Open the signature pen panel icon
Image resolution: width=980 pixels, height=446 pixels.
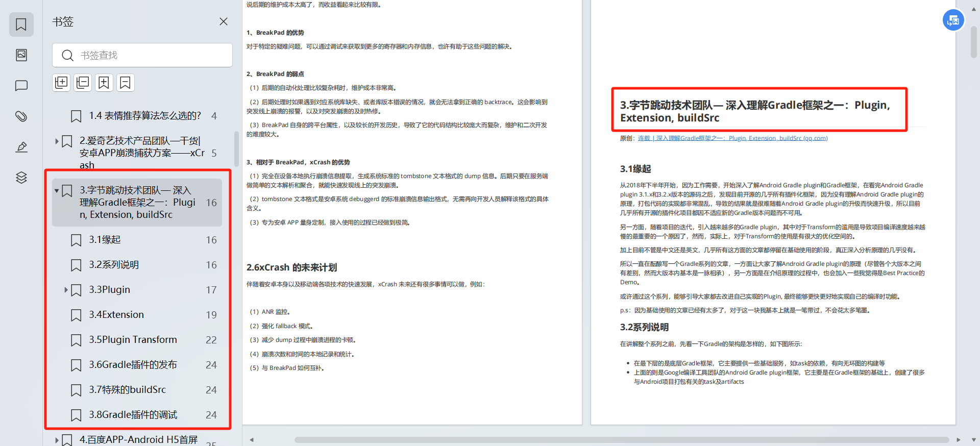point(21,147)
